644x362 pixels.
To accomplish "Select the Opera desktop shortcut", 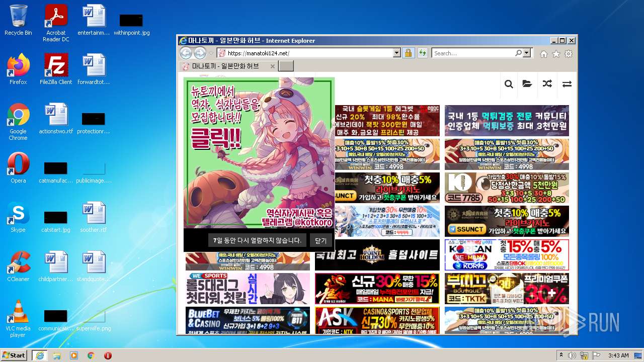I will (18, 168).
